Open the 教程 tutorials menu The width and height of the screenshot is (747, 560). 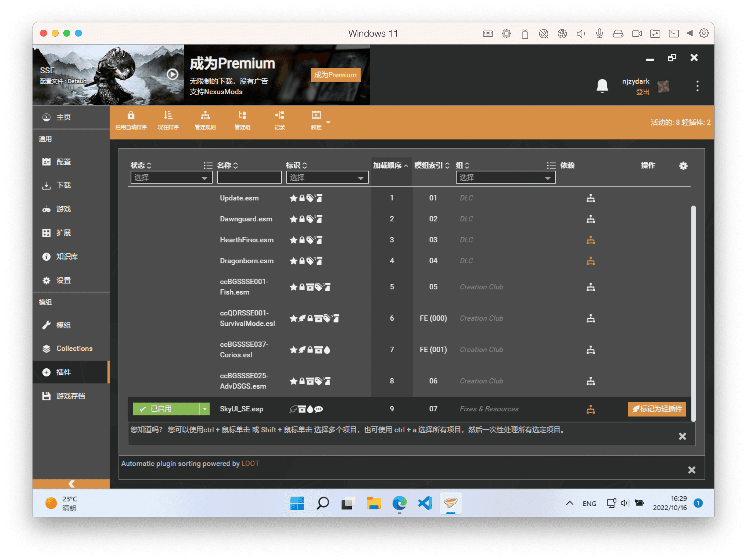(x=316, y=120)
